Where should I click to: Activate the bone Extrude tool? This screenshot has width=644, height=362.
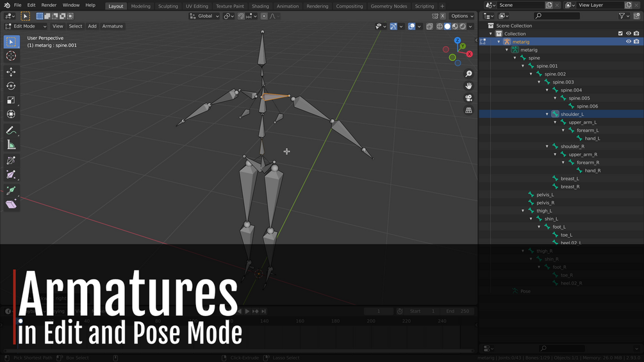11,190
